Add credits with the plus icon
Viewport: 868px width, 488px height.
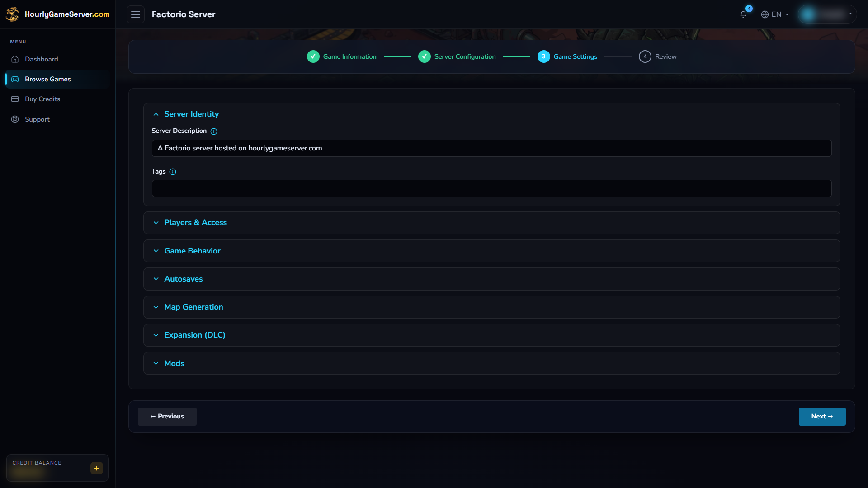tap(97, 468)
